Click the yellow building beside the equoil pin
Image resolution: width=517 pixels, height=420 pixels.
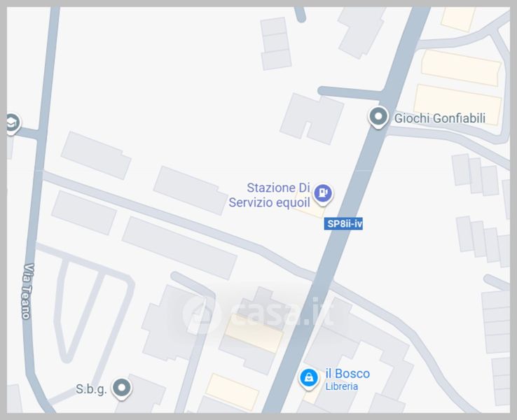coord(310,207)
